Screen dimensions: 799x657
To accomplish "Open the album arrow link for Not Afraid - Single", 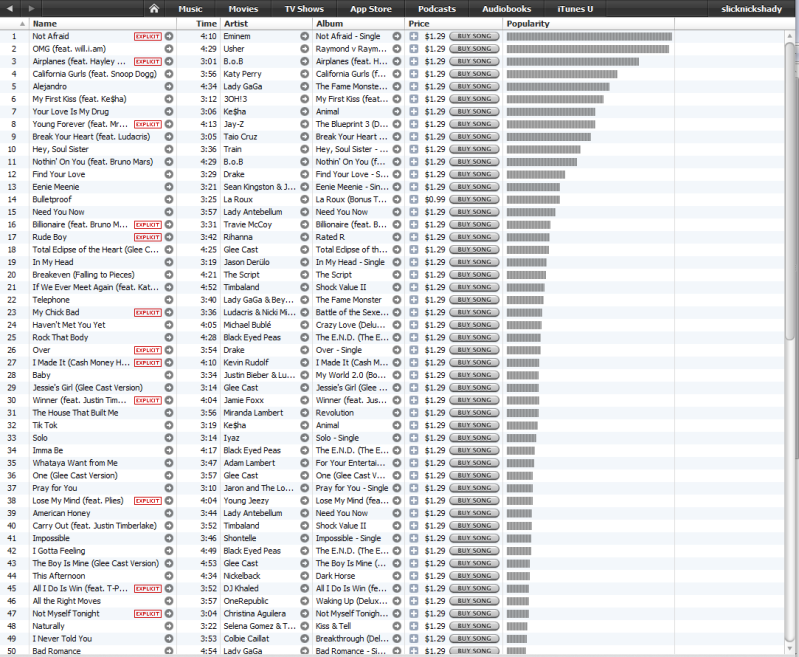I will point(396,36).
